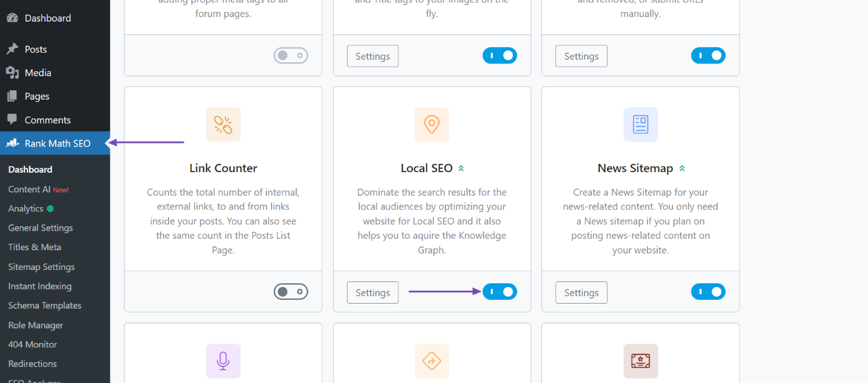Click the Link Counter broken-chain icon
This screenshot has height=383, width=868.
click(223, 124)
